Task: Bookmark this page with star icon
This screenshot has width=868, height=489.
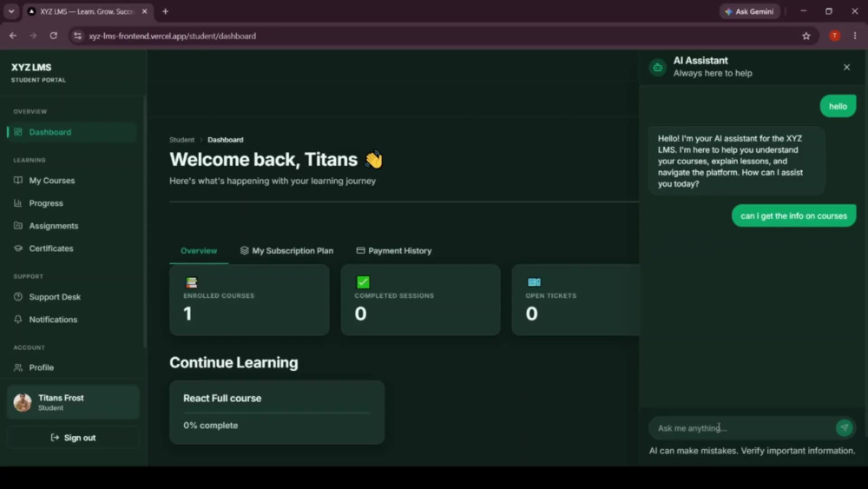Action: click(806, 36)
